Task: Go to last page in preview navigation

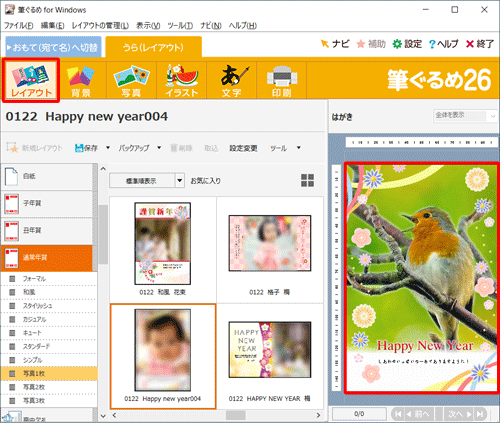Action: [480, 414]
